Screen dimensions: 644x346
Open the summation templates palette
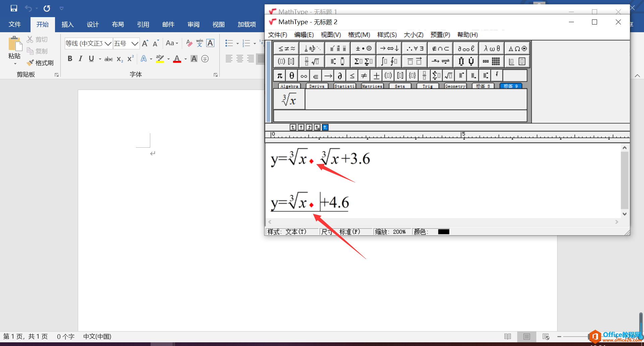pyautogui.click(x=363, y=61)
